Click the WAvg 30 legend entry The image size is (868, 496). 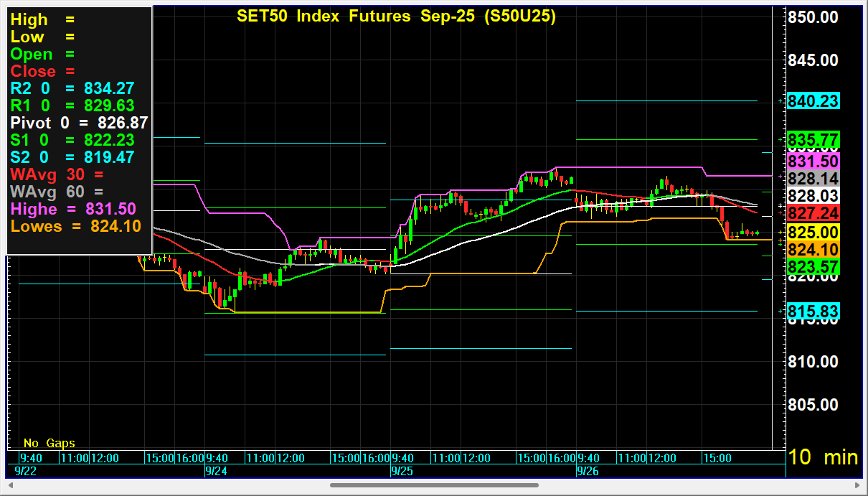[57, 174]
